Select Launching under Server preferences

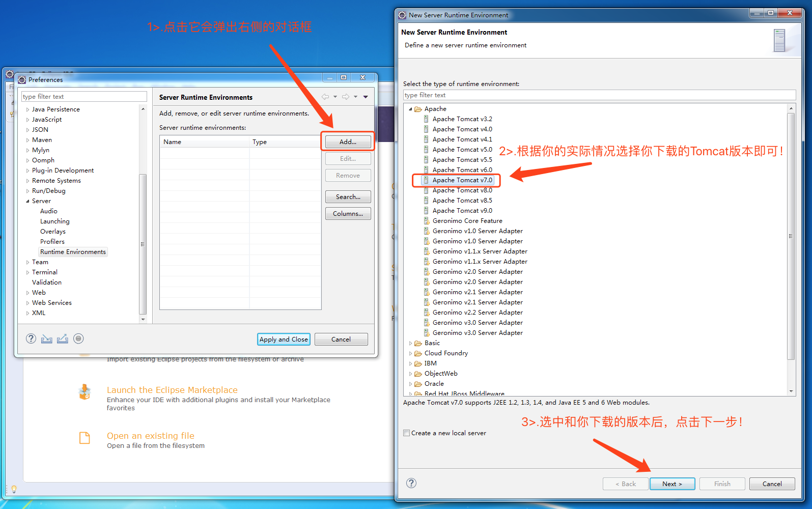tap(55, 221)
